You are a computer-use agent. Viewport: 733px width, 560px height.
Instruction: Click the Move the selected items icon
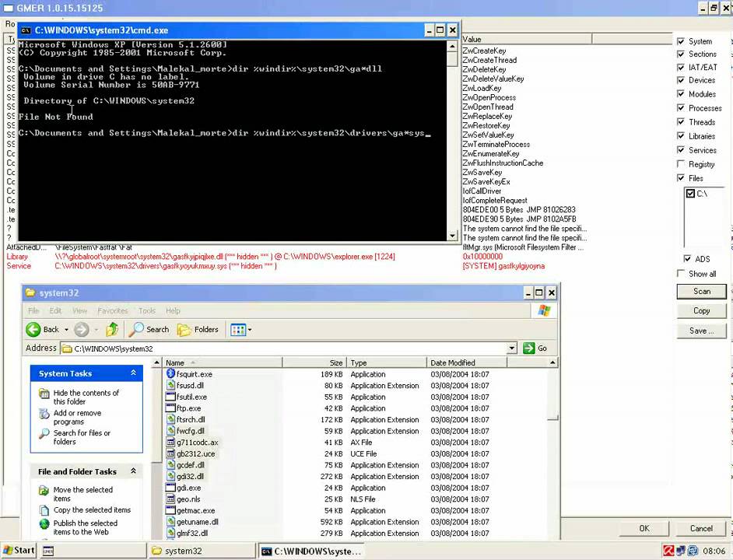(x=44, y=490)
